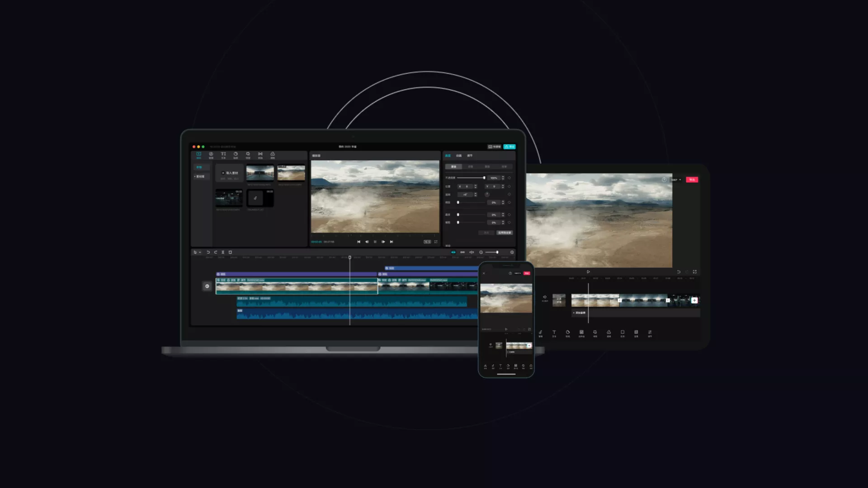The image size is (868, 488).
Task: Click the Import material button
Action: 230,173
